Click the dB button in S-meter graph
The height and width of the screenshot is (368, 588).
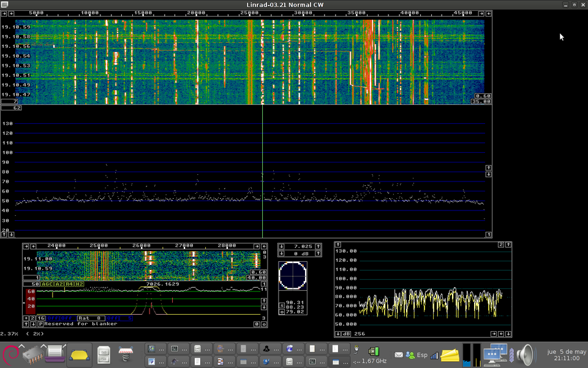346,334
